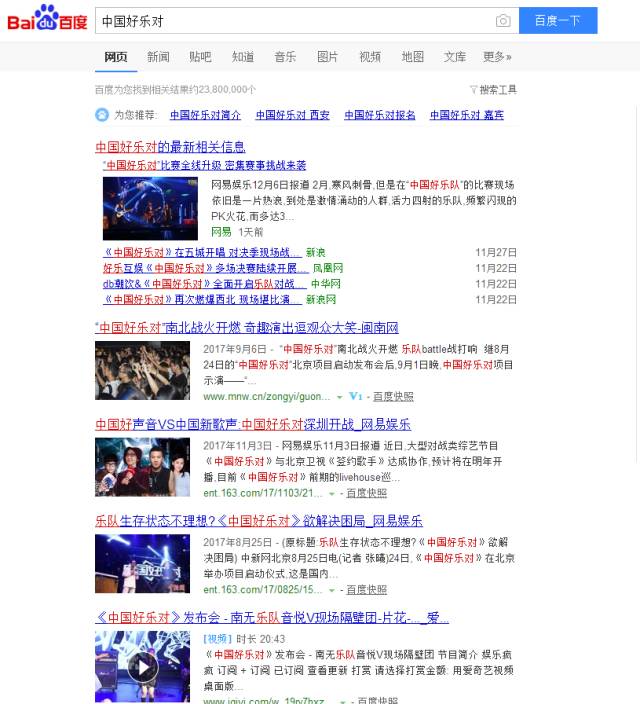Click vertical page scrollbar
Viewport: 640px width, 704px height.
point(637,283)
